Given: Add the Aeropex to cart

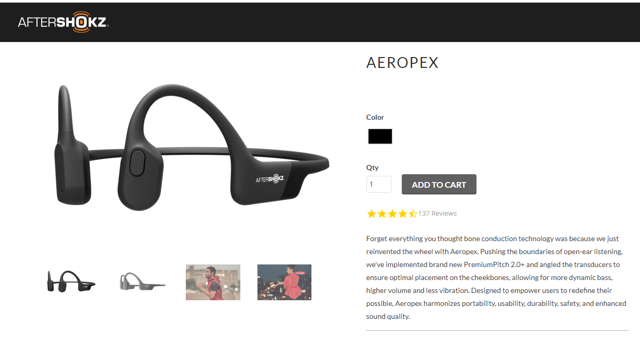Looking at the screenshot, I should (x=439, y=185).
